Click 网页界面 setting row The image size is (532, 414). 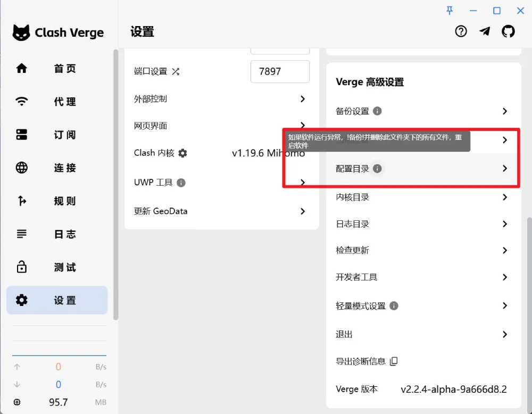click(221, 126)
